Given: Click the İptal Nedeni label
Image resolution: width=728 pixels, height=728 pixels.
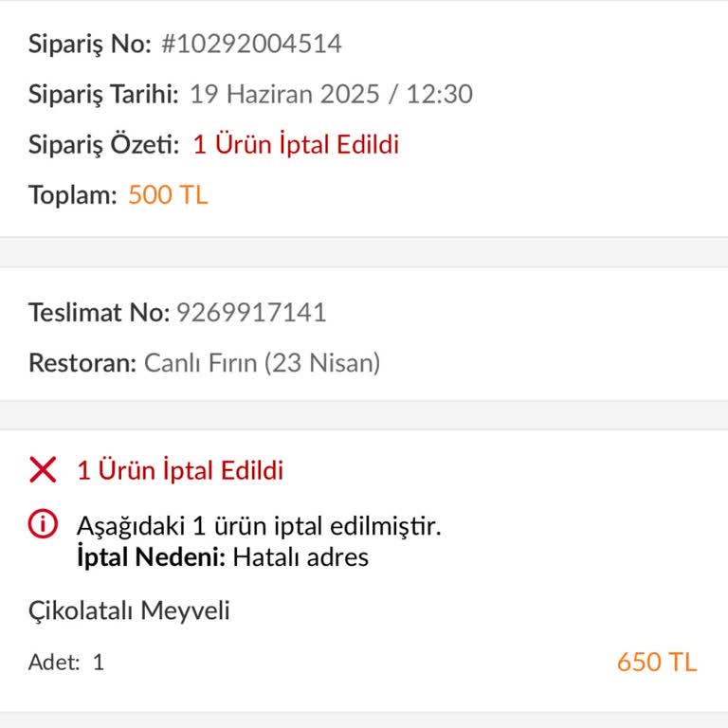Looking at the screenshot, I should click(151, 556).
